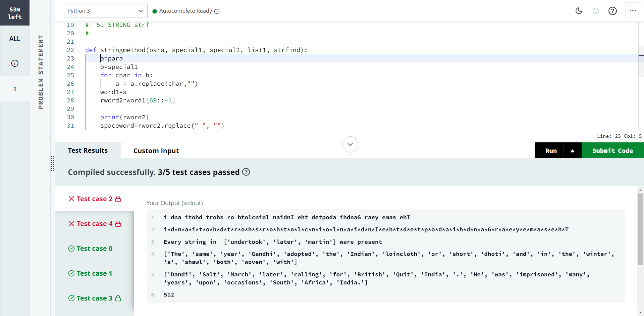Switch to the Custom Input tab
644x316 pixels.
coord(156,150)
